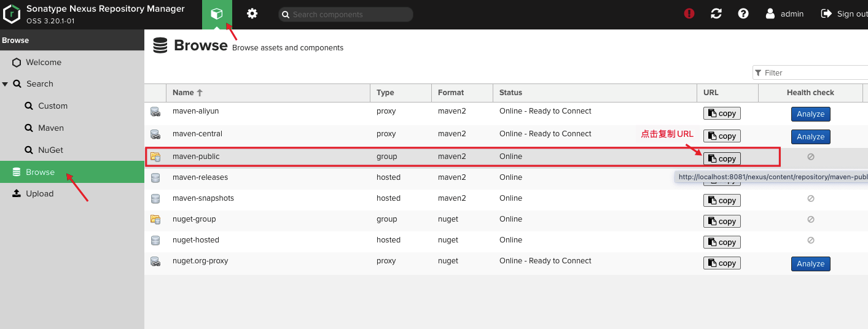868x329 pixels.
Task: Select Browse in the sidebar
Action: pyautogui.click(x=72, y=172)
